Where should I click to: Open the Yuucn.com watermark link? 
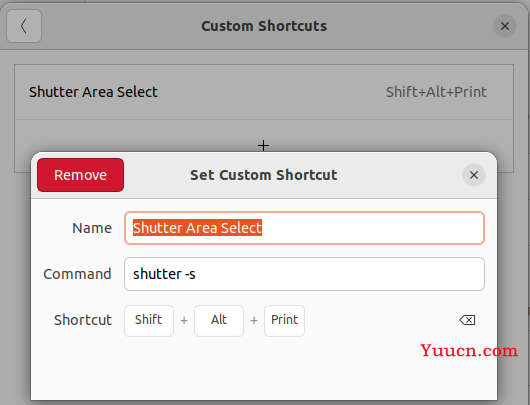469,351
